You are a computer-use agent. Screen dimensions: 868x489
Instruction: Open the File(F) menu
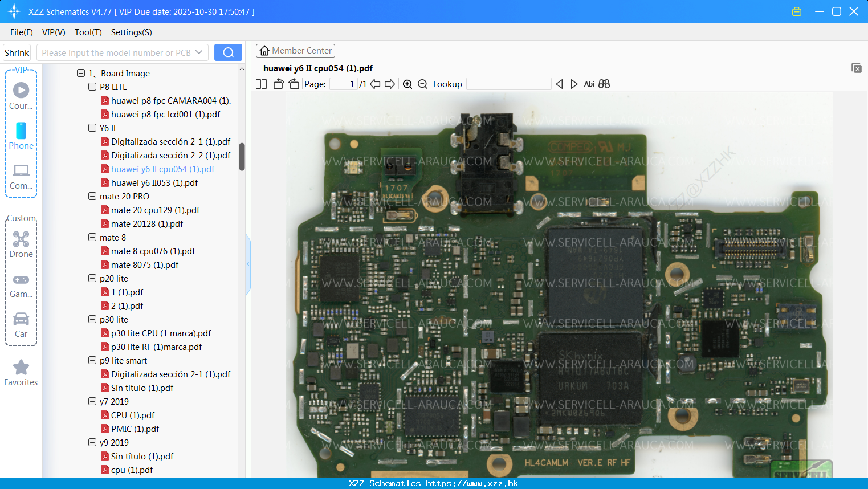pyautogui.click(x=22, y=32)
